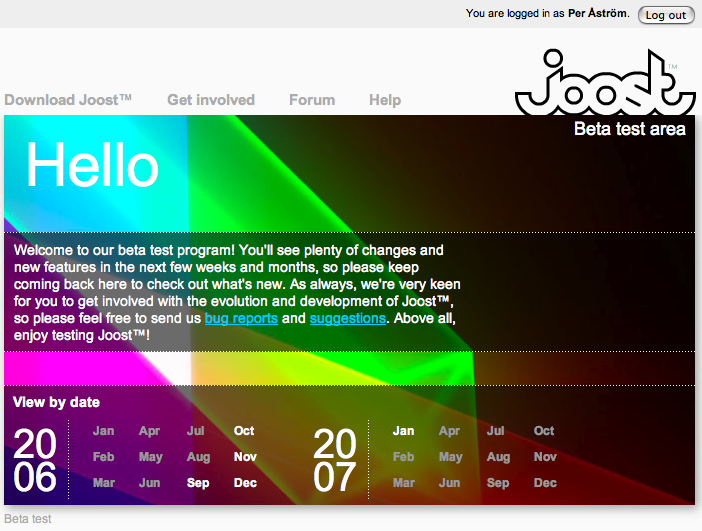The height and width of the screenshot is (531, 702).
Task: Select Jun under 2006
Action: click(150, 483)
